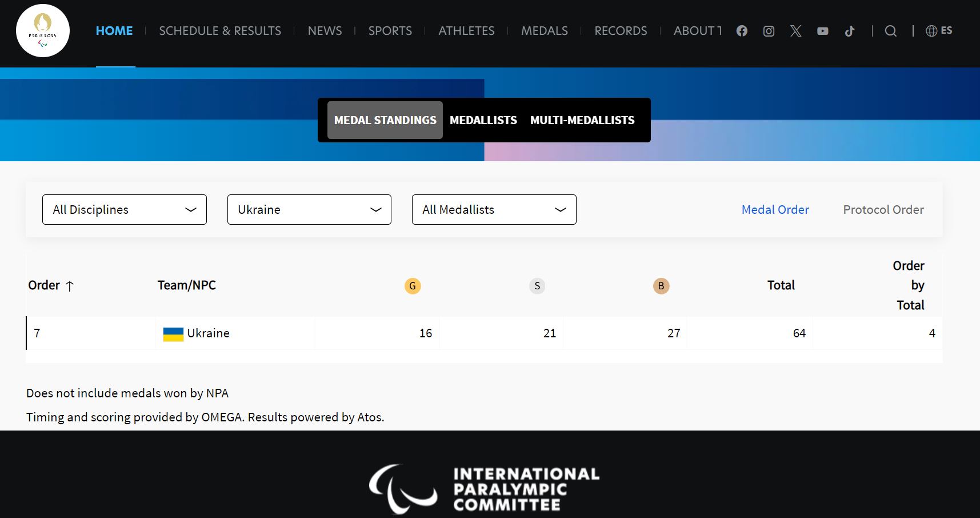Click Ukraine's total medals 64
This screenshot has height=518, width=980.
799,333
